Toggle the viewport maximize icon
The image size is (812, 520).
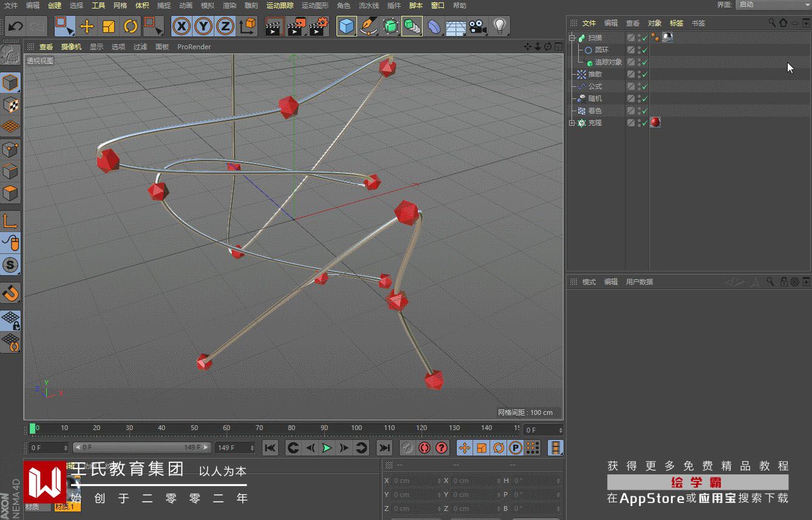(558, 47)
